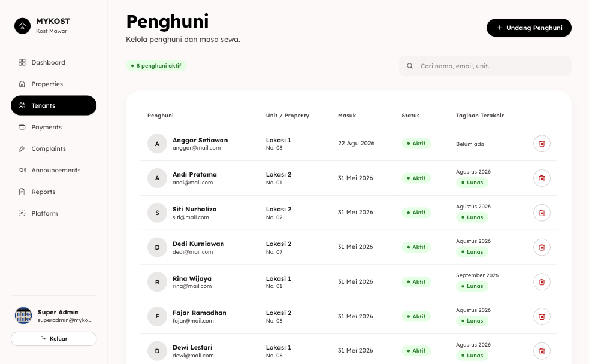Click Lokasi 2 No. 07 unit cell
Viewport: 589px width, 364px height.
[279, 248]
